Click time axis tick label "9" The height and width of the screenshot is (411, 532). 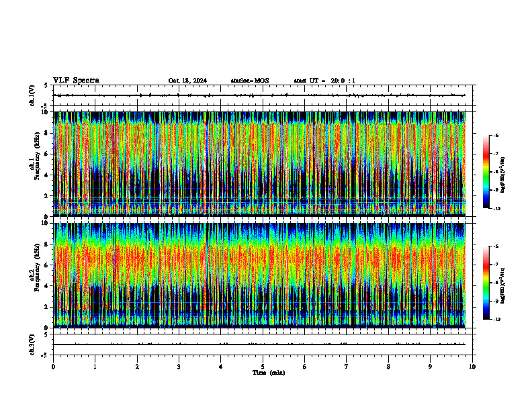430,367
